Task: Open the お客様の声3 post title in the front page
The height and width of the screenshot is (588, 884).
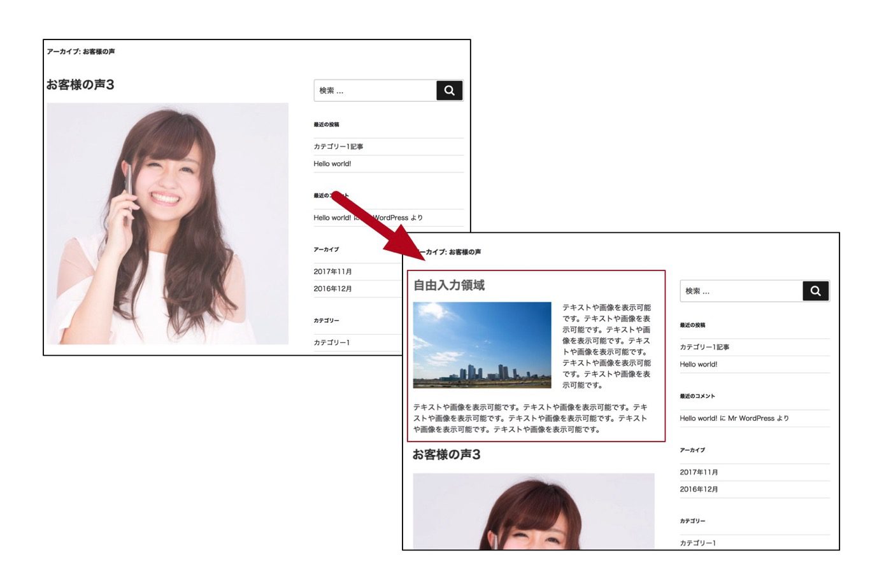Action: (x=446, y=454)
